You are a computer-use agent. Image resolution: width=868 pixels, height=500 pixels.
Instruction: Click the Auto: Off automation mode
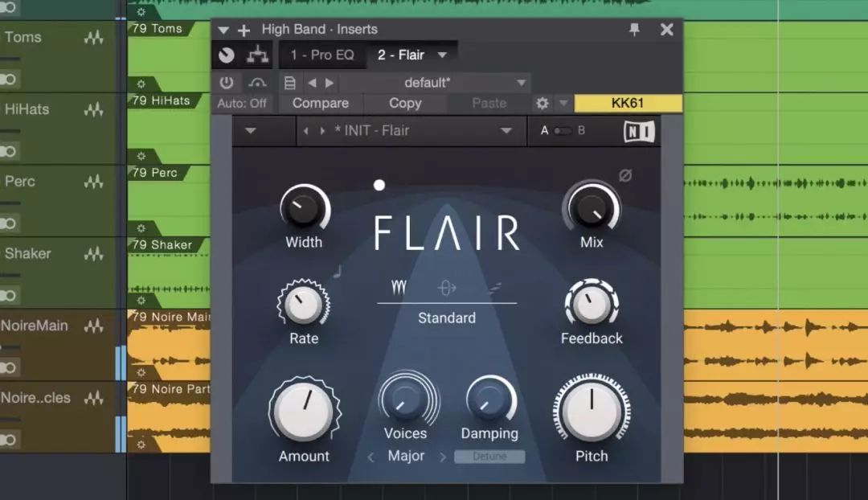(242, 104)
